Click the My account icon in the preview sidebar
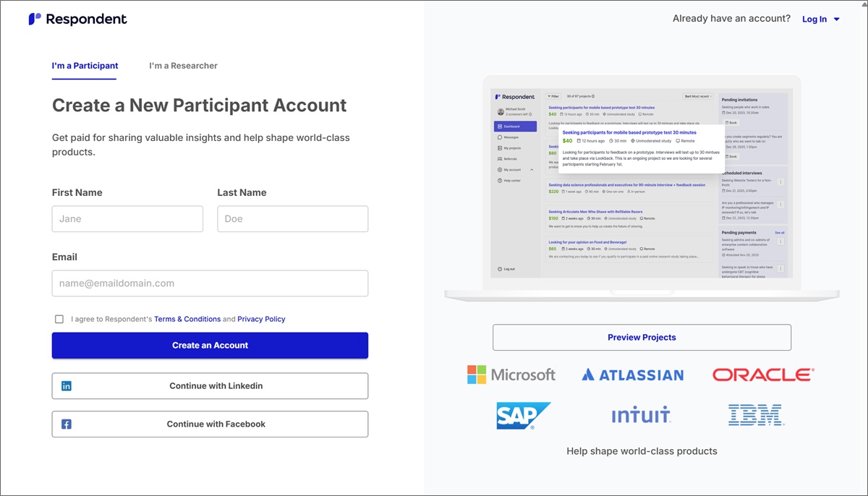This screenshot has height=496, width=868. (499, 169)
